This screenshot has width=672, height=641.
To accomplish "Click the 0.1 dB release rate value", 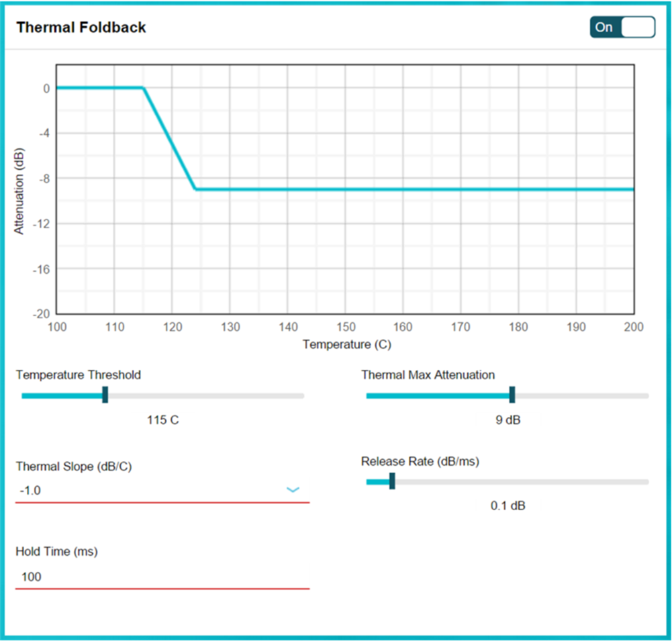I will (x=508, y=505).
